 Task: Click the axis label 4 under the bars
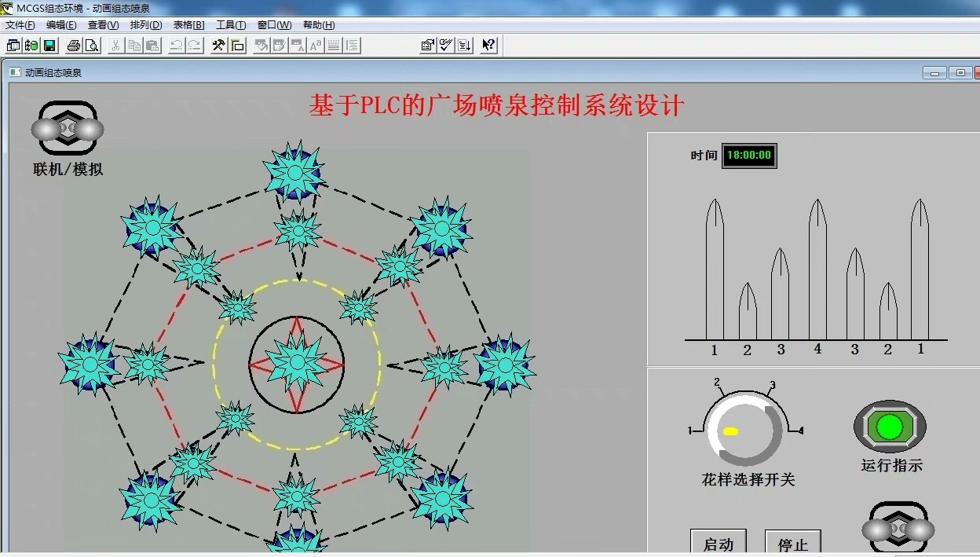pyautogui.click(x=817, y=349)
